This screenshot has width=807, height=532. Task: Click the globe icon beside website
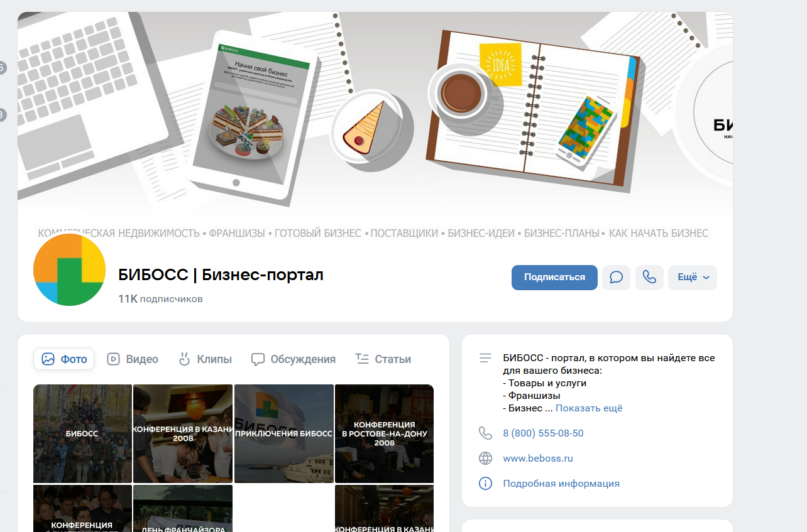click(x=485, y=459)
